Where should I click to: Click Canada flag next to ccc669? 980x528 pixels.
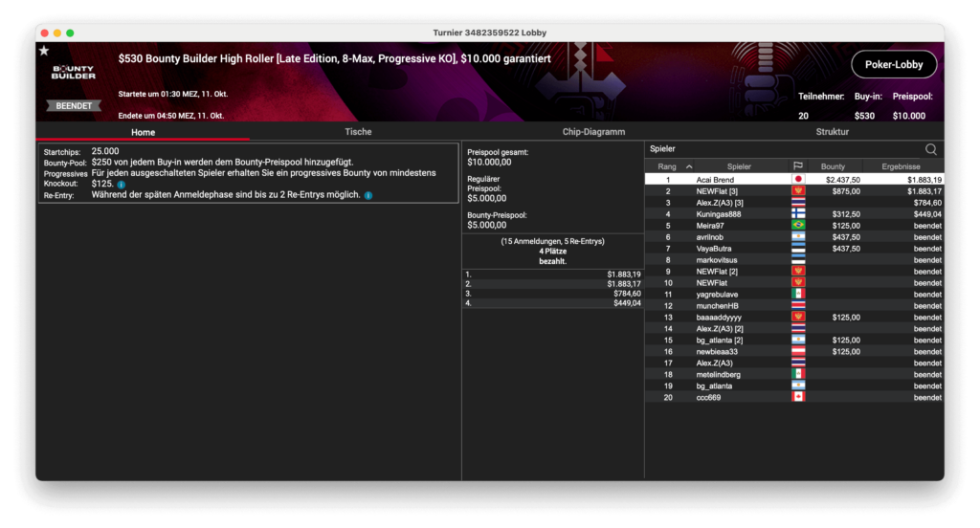point(797,397)
